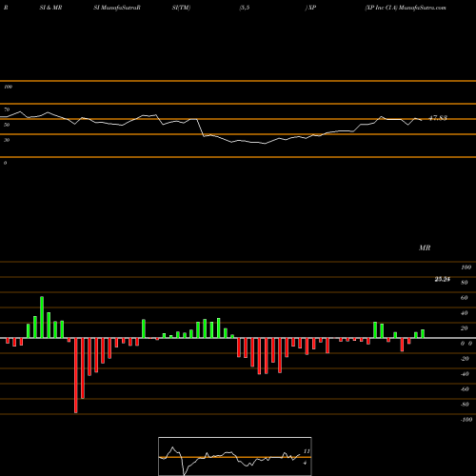Click the 60 label on MR axis
The height and width of the screenshot is (476, 476).
465,298
